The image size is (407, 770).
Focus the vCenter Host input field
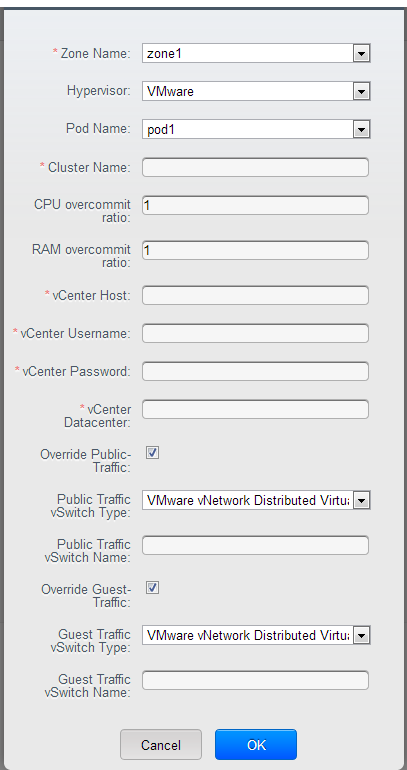(255, 295)
